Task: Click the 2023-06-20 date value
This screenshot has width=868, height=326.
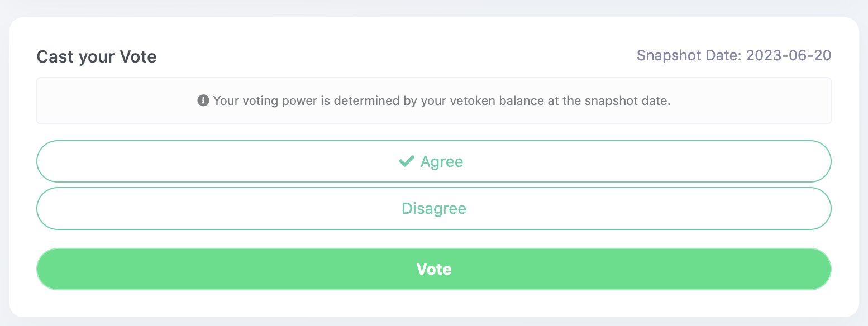Action: point(789,56)
